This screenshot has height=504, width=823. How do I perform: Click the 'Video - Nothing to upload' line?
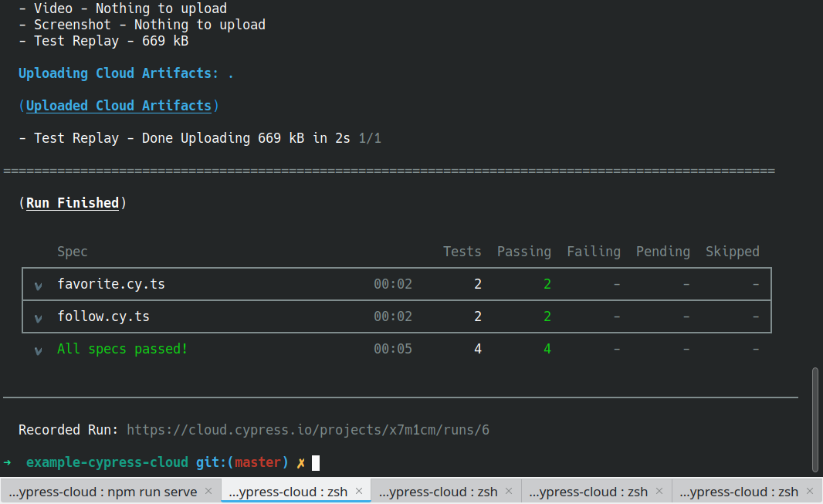123,8
